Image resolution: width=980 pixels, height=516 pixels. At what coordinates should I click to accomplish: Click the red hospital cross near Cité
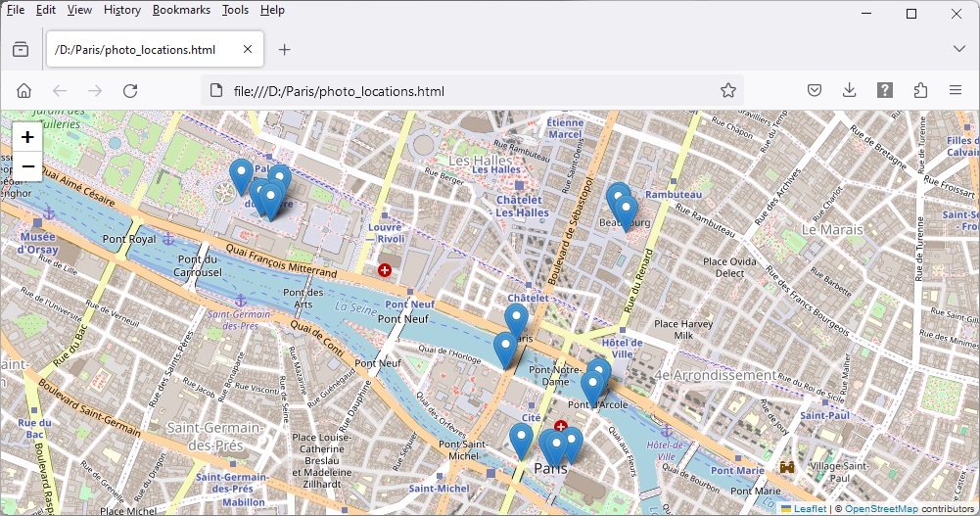click(x=561, y=426)
